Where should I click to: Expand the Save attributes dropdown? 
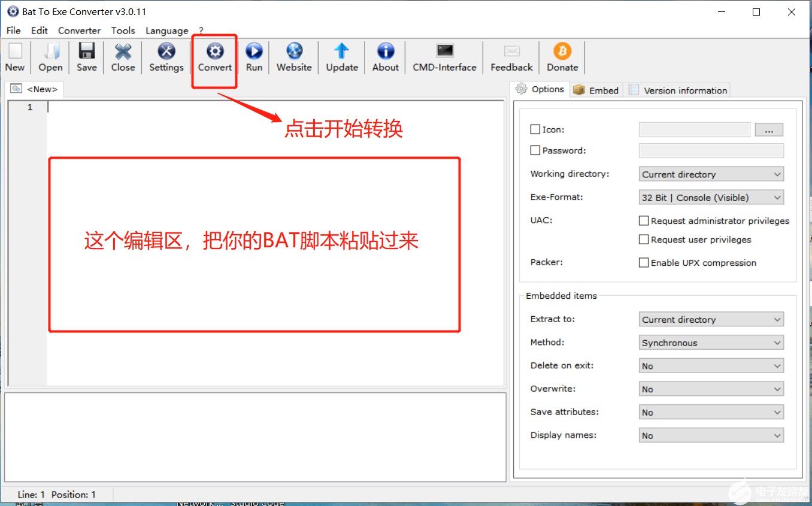711,413
